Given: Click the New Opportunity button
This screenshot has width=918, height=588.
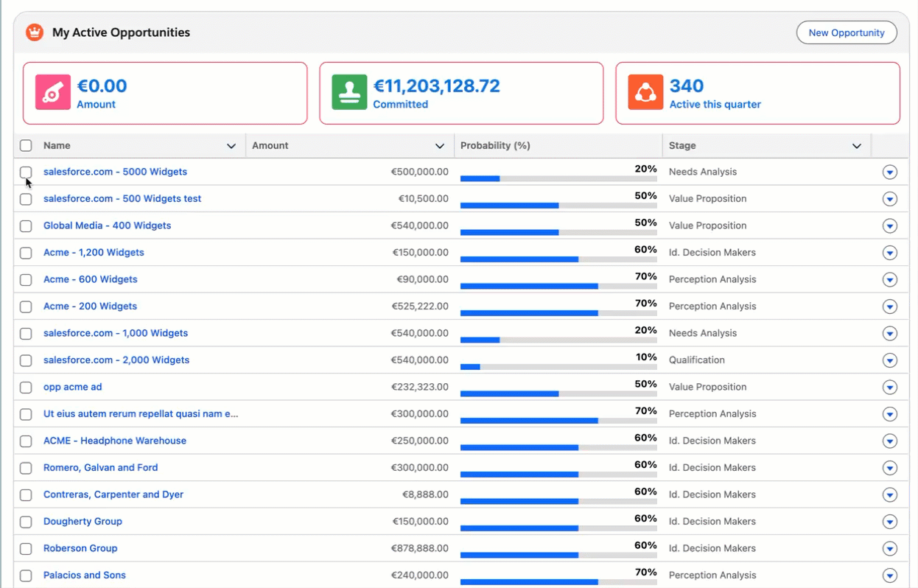Looking at the screenshot, I should coord(847,32).
